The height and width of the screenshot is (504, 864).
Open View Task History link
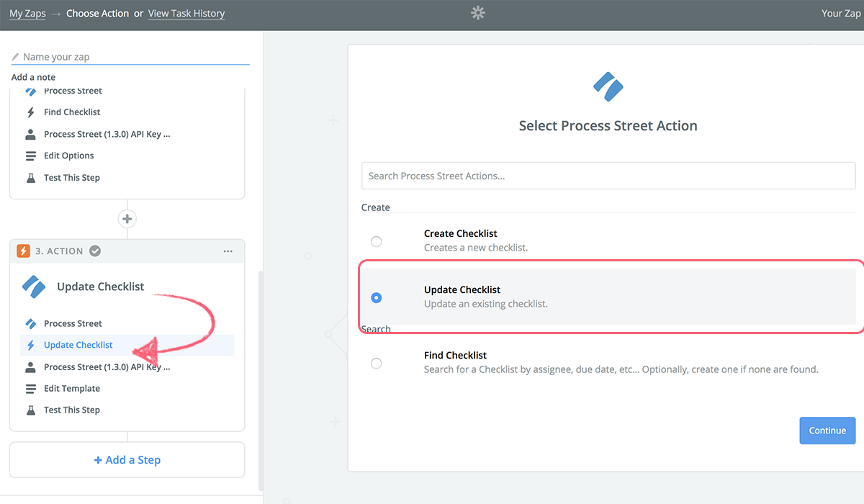(186, 14)
